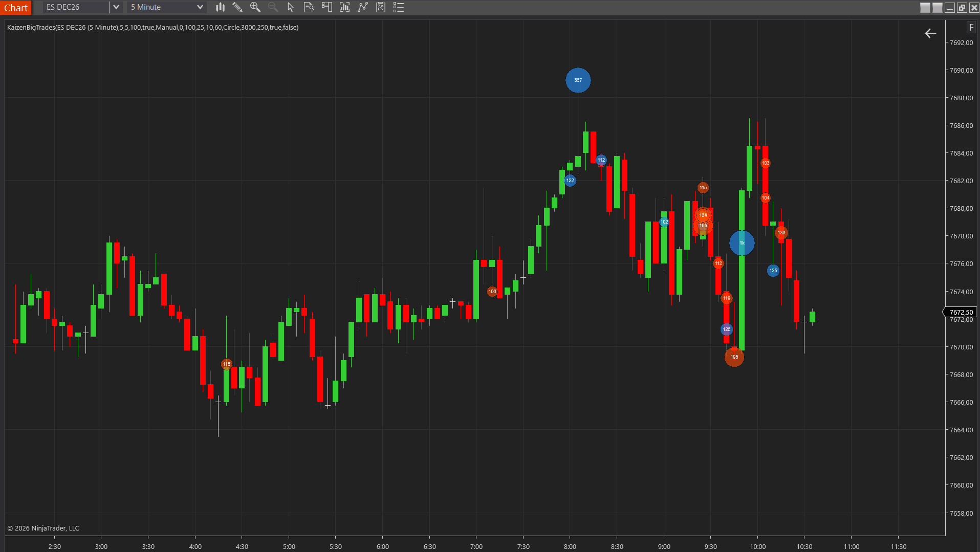Click the ES DEC26 instrument field
Screen dimensions: 980x552
coord(76,7)
